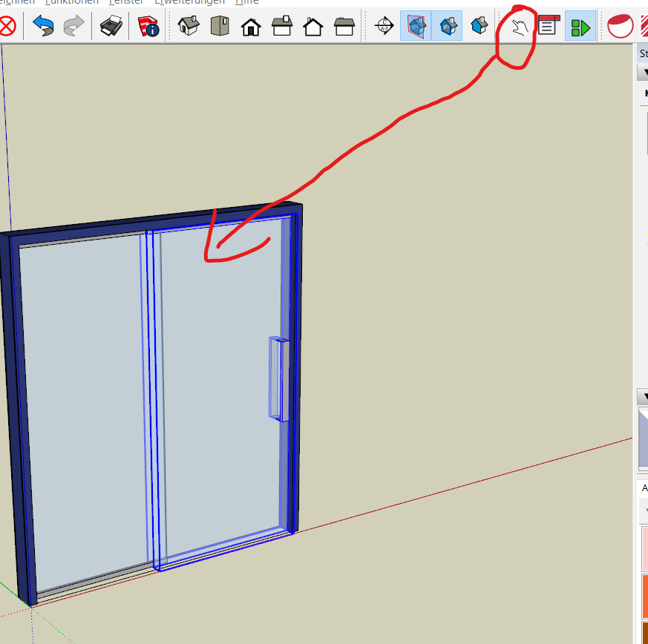Open the Fenster menu

click(125, 2)
